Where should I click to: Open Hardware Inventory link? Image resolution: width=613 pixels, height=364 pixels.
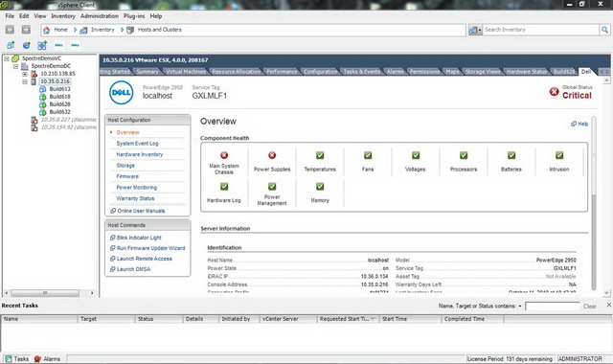point(140,154)
